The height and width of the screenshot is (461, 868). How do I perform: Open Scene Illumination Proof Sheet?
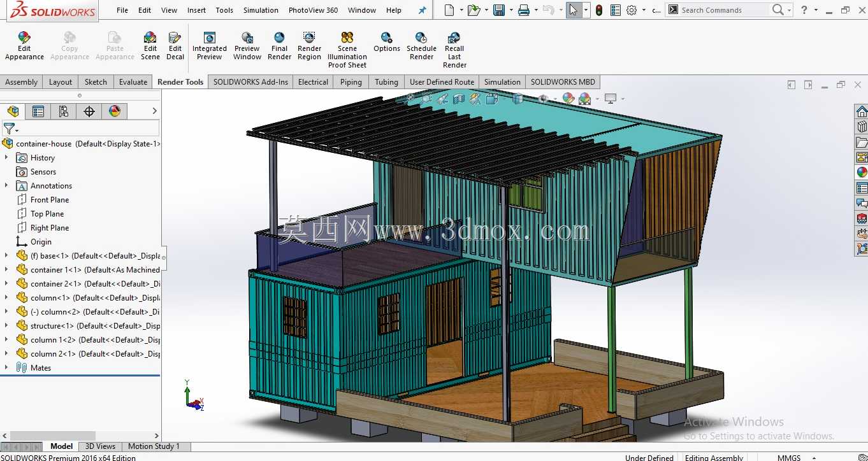pyautogui.click(x=347, y=50)
